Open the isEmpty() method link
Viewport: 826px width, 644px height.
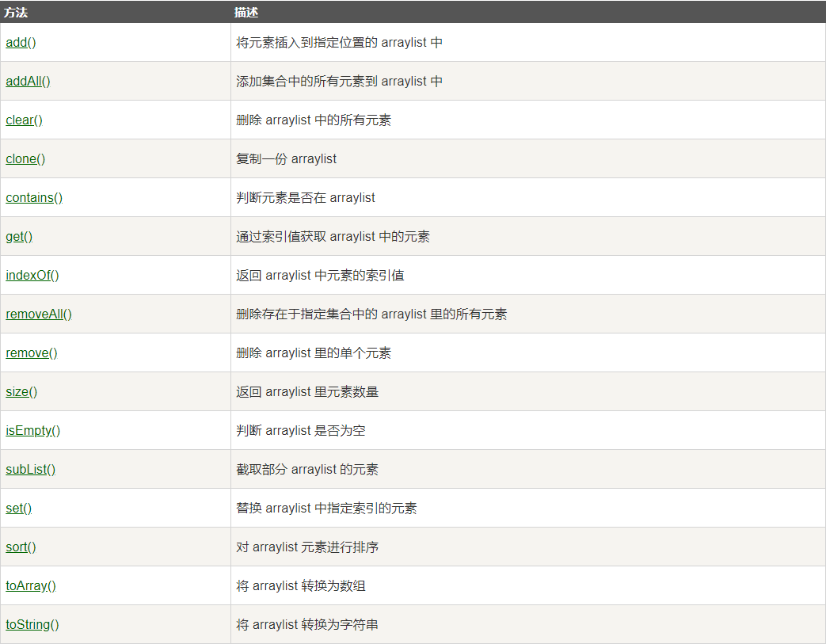32,431
